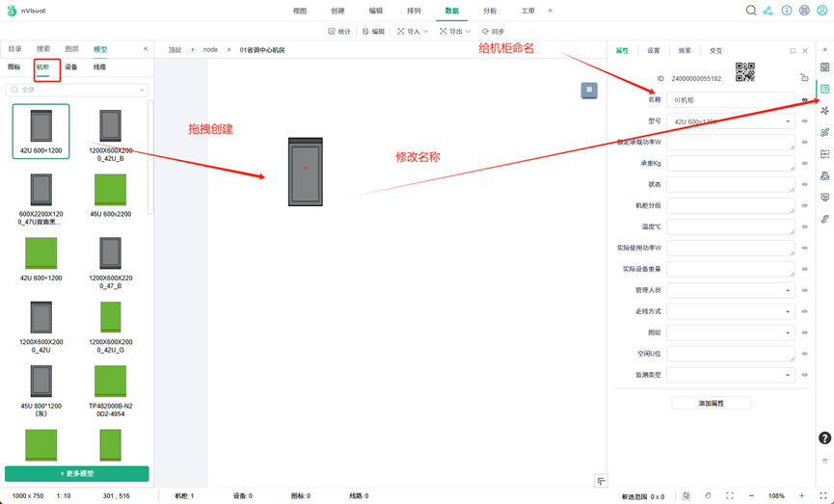The height and width of the screenshot is (504, 834).
Task: Toggle visibility eye for 管理人员 field
Action: coord(805,290)
